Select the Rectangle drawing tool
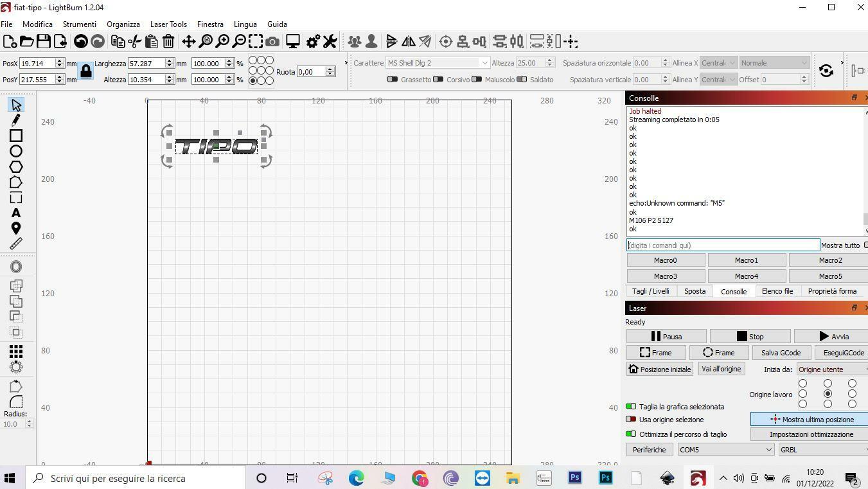 pos(16,136)
